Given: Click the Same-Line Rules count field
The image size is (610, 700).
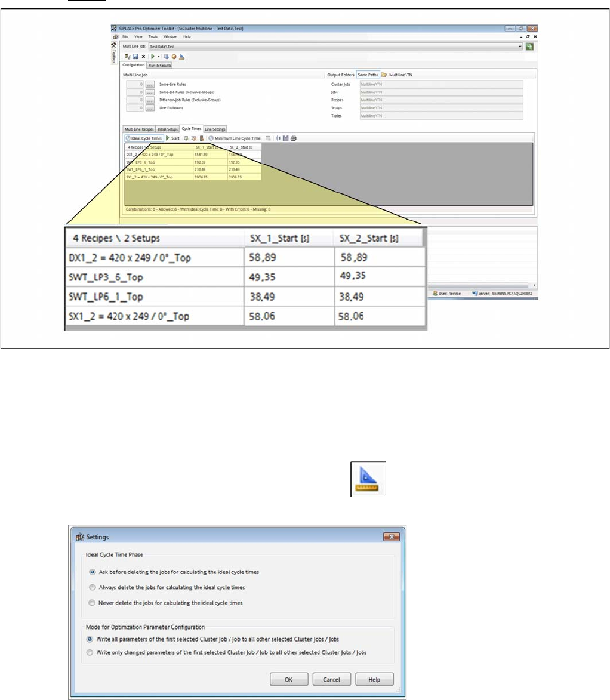Looking at the screenshot, I should pos(135,84).
